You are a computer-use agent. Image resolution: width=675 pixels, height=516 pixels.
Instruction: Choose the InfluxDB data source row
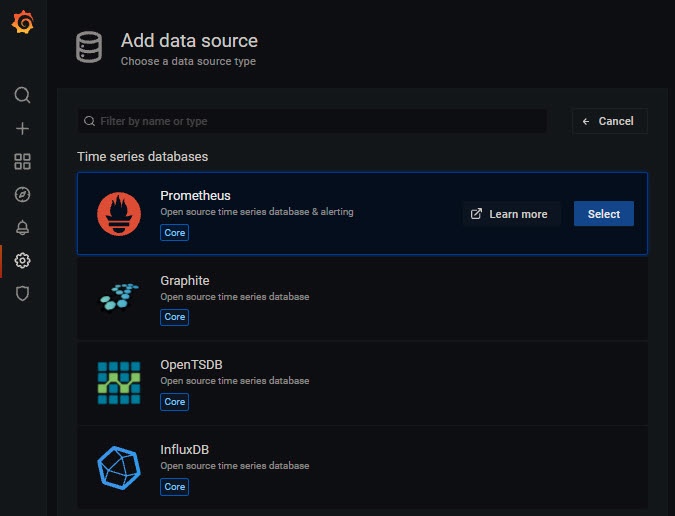click(400, 467)
